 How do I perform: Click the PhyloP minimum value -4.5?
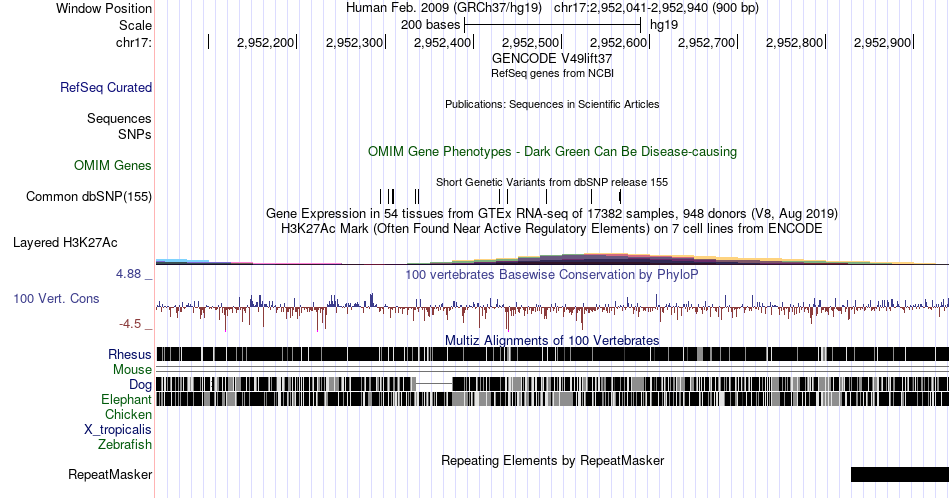(x=130, y=324)
